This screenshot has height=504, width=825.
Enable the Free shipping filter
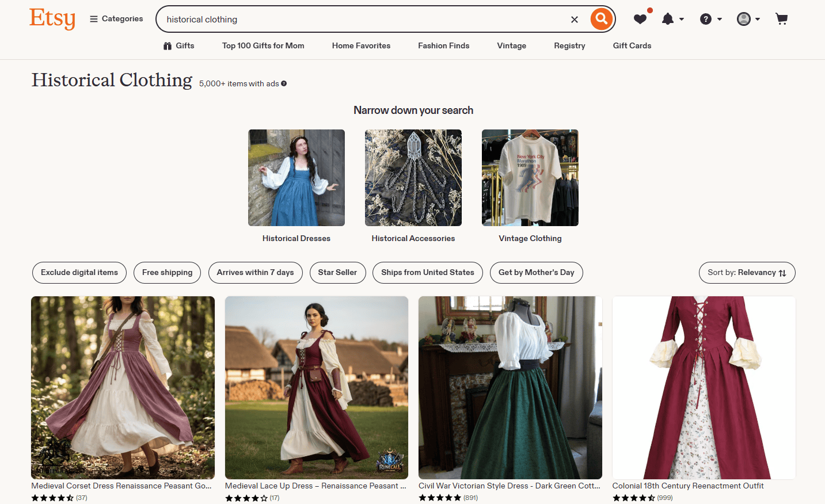click(x=167, y=272)
